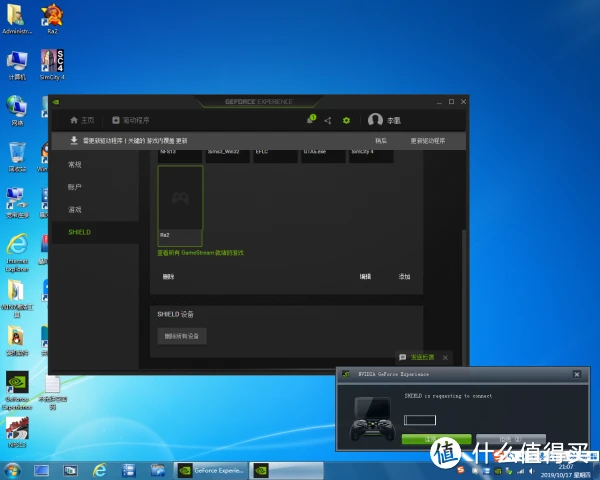Click 删除所有设备 button
This screenshot has height=480, width=600.
[x=182, y=336]
